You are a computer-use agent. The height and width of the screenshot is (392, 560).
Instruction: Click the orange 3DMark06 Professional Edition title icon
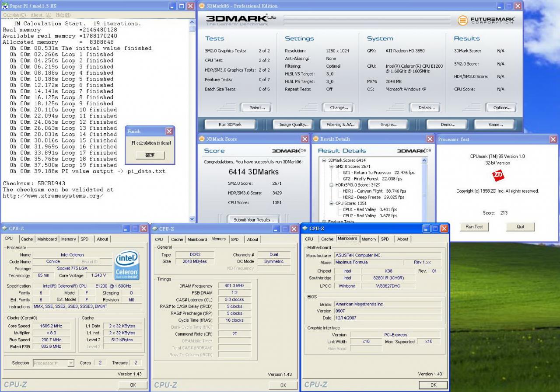click(202, 6)
